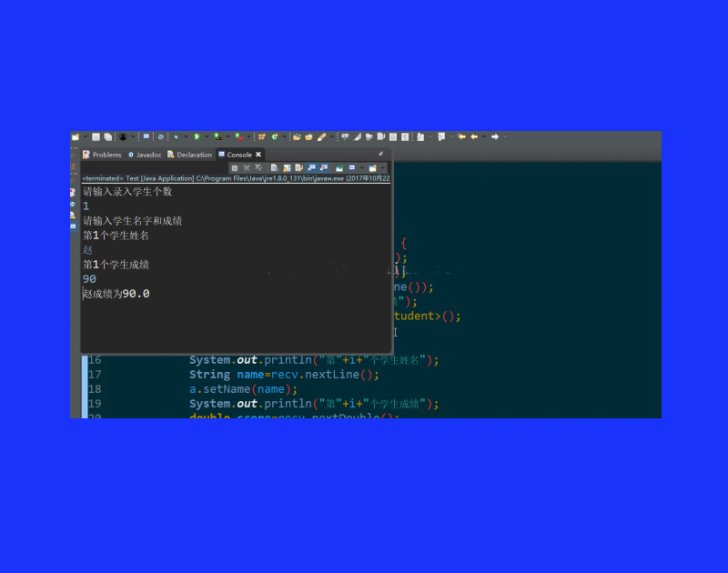
Task: Click the Debug bug icon
Action: (x=176, y=136)
